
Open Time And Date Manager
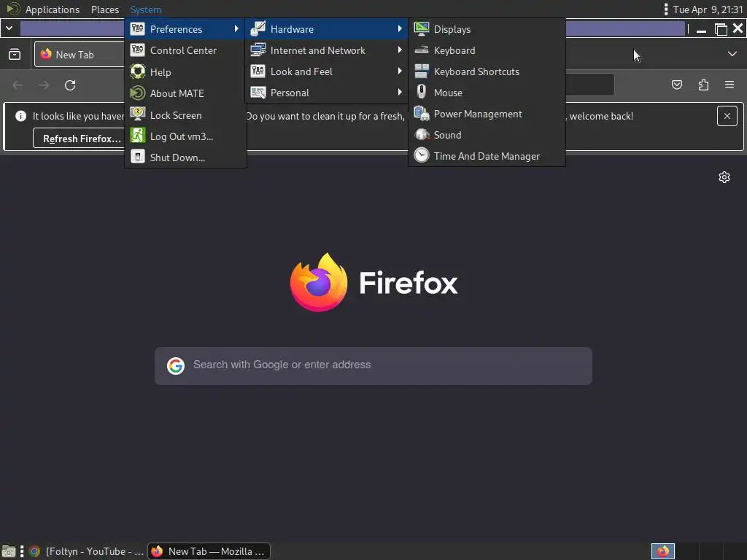487,156
